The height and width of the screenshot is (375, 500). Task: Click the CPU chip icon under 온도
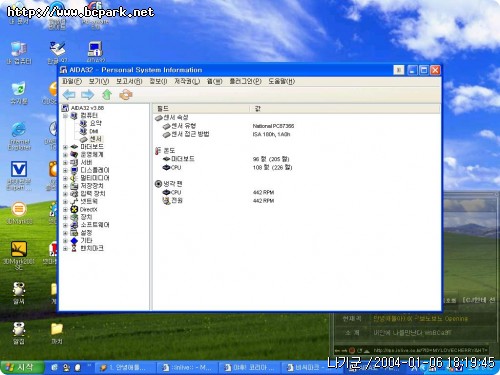click(166, 167)
